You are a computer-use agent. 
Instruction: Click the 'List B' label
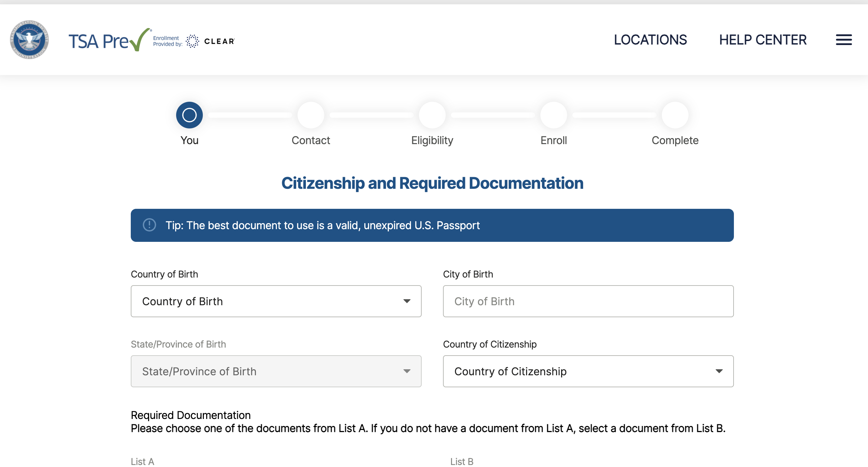[x=462, y=461]
